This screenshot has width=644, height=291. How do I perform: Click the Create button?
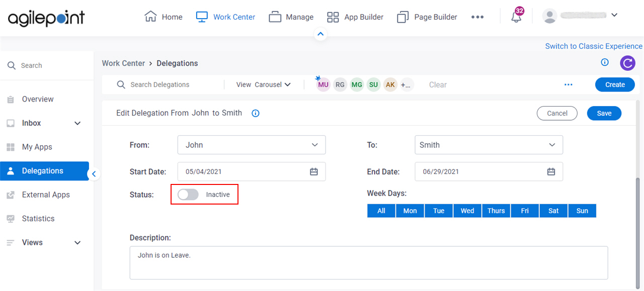pos(615,84)
